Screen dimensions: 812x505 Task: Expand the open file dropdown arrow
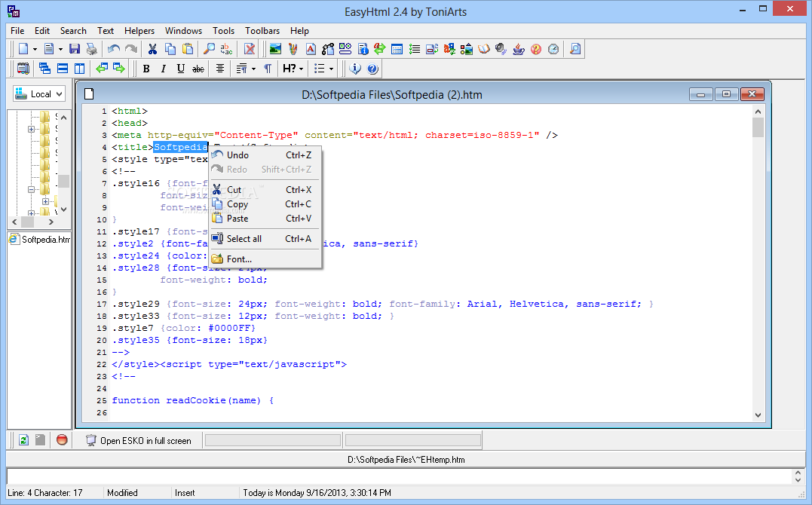click(x=60, y=50)
